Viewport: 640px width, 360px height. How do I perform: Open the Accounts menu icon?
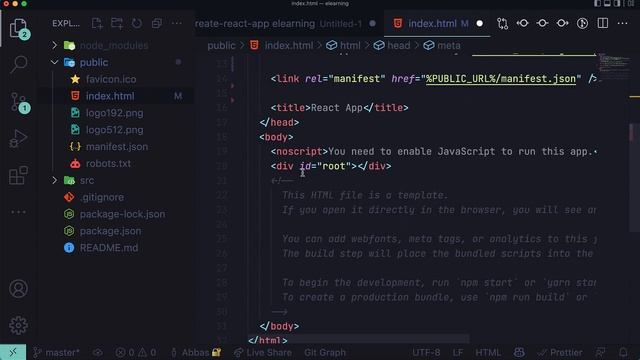18,289
